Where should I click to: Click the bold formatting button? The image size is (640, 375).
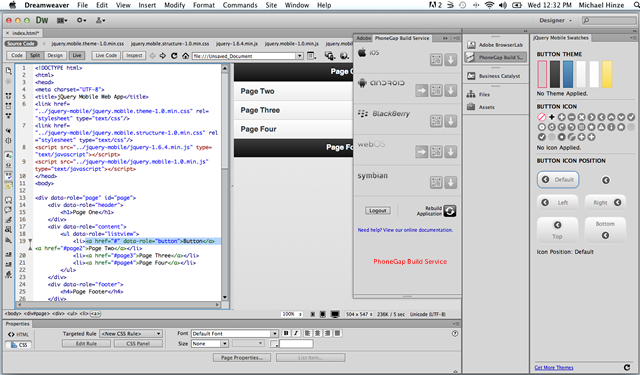click(286, 333)
